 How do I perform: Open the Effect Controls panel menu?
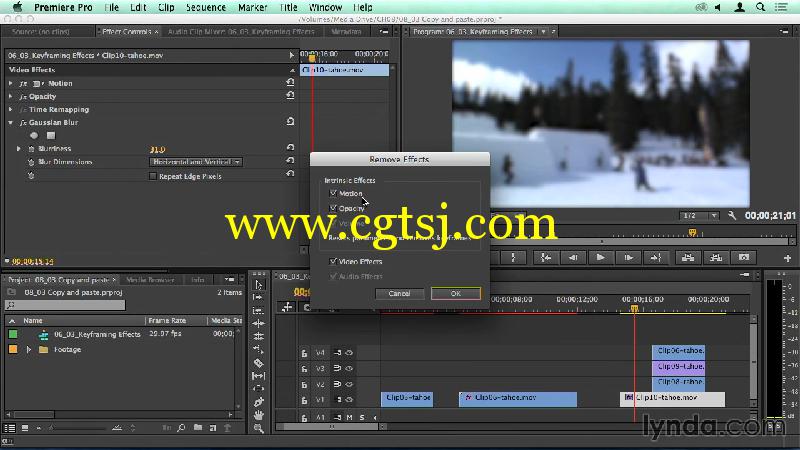(x=384, y=32)
